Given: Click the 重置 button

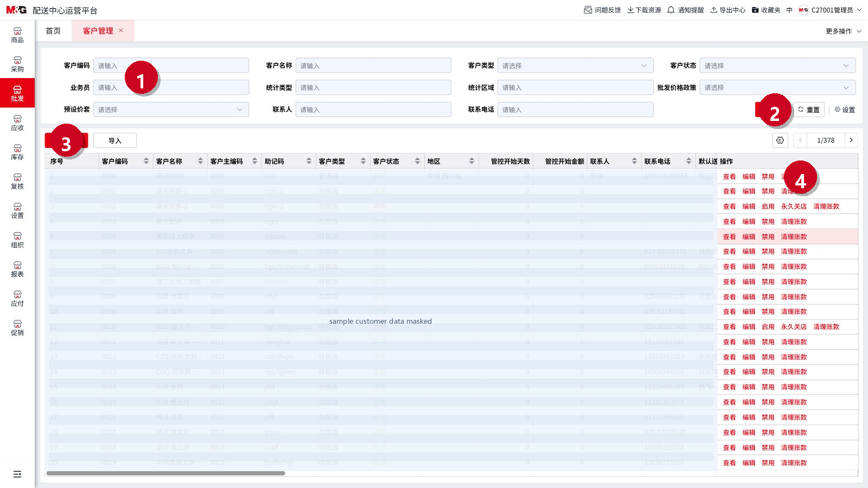Looking at the screenshot, I should click(809, 110).
